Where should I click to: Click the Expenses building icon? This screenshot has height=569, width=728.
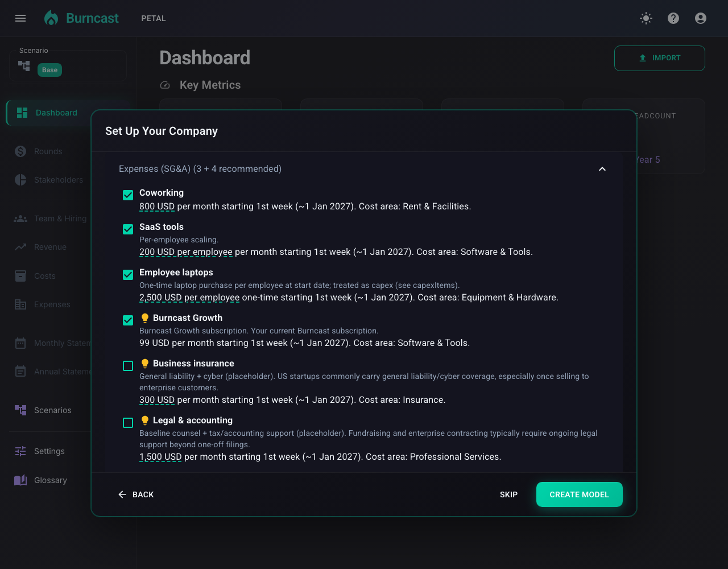[20, 304]
